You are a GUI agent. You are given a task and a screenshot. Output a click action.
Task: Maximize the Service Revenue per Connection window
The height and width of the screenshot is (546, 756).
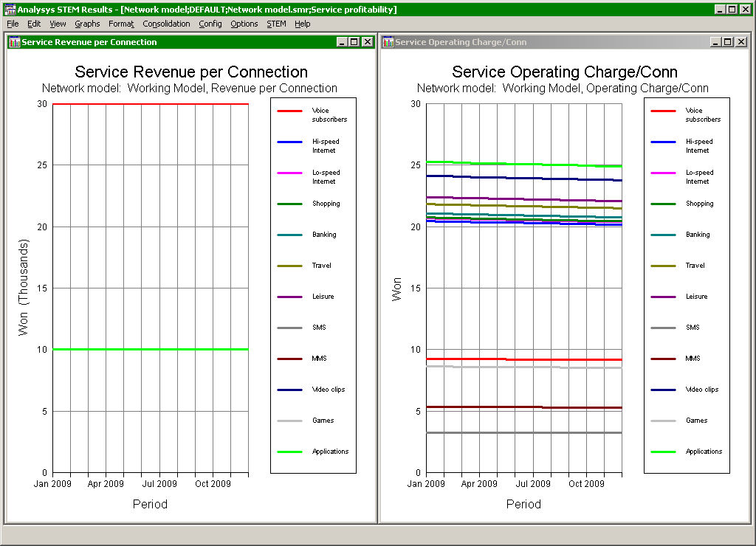(354, 42)
